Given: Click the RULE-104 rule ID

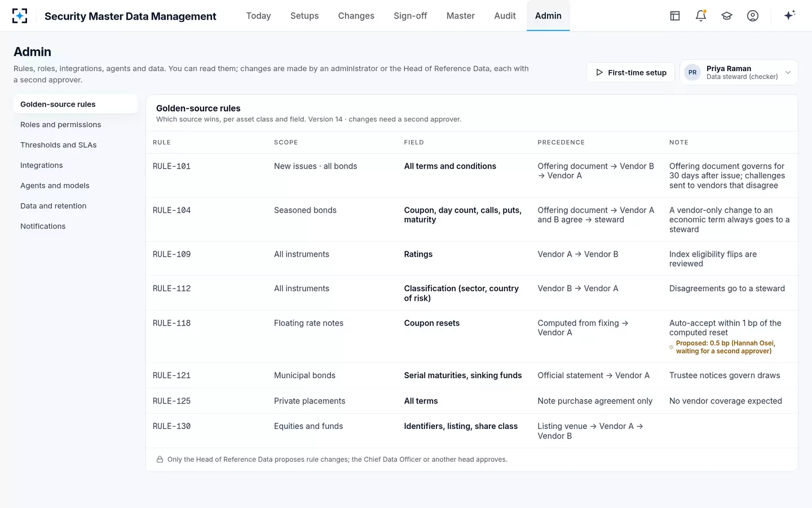Looking at the screenshot, I should pos(172,211).
